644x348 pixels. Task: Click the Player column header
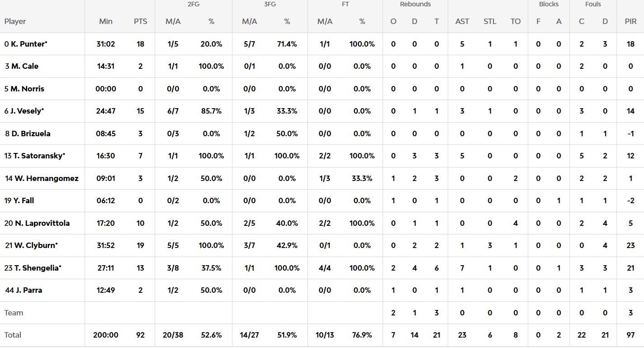point(15,21)
